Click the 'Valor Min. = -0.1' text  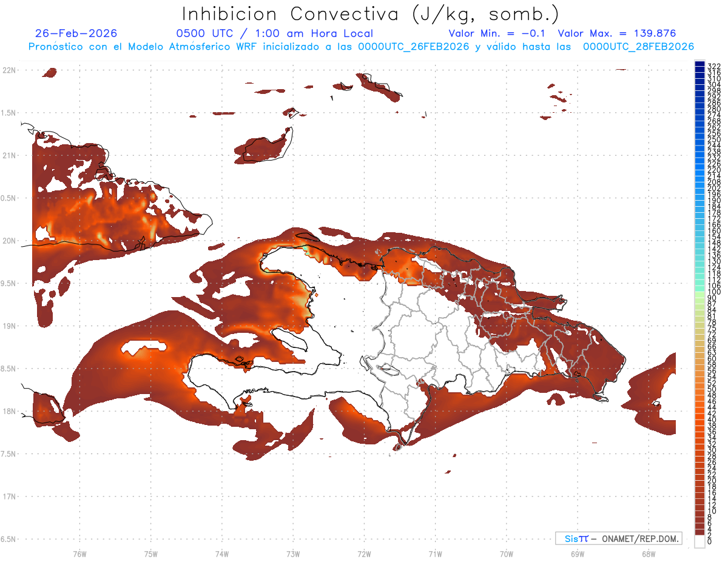click(x=496, y=34)
